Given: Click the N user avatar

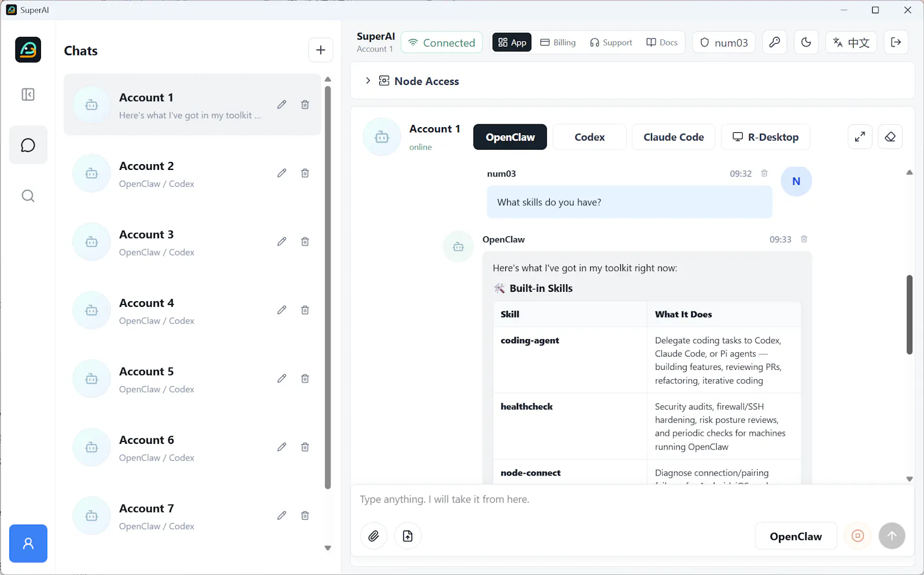Looking at the screenshot, I should (x=796, y=181).
